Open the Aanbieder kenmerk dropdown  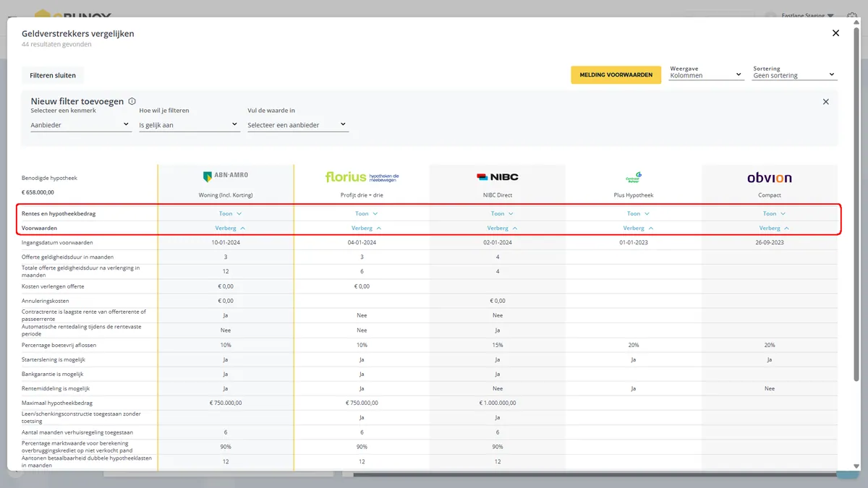tap(80, 124)
